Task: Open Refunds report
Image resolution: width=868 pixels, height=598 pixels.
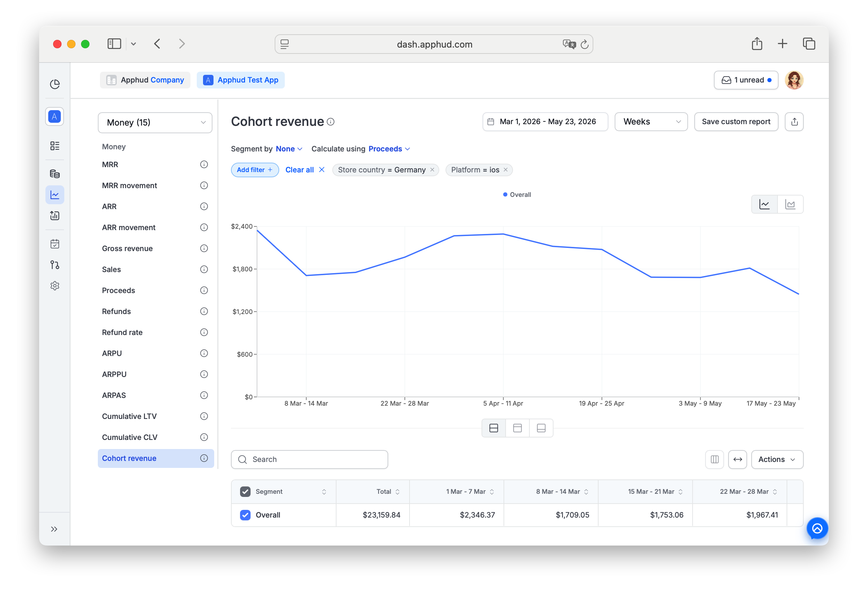Action: coord(116,312)
